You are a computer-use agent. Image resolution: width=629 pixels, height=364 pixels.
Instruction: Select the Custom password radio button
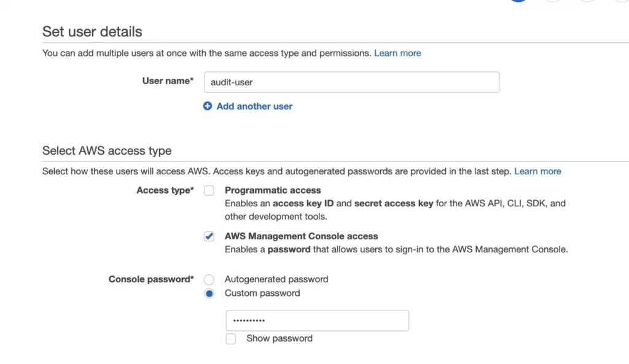(209, 293)
